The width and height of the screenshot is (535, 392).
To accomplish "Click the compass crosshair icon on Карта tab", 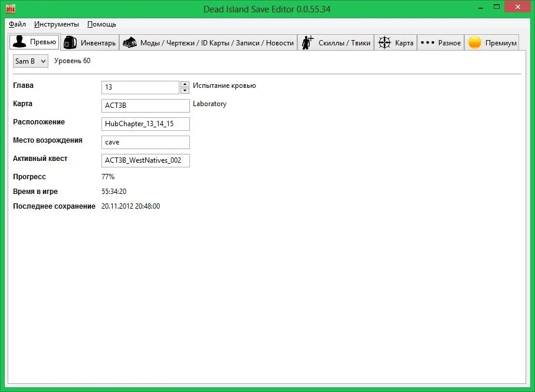I will coord(385,42).
